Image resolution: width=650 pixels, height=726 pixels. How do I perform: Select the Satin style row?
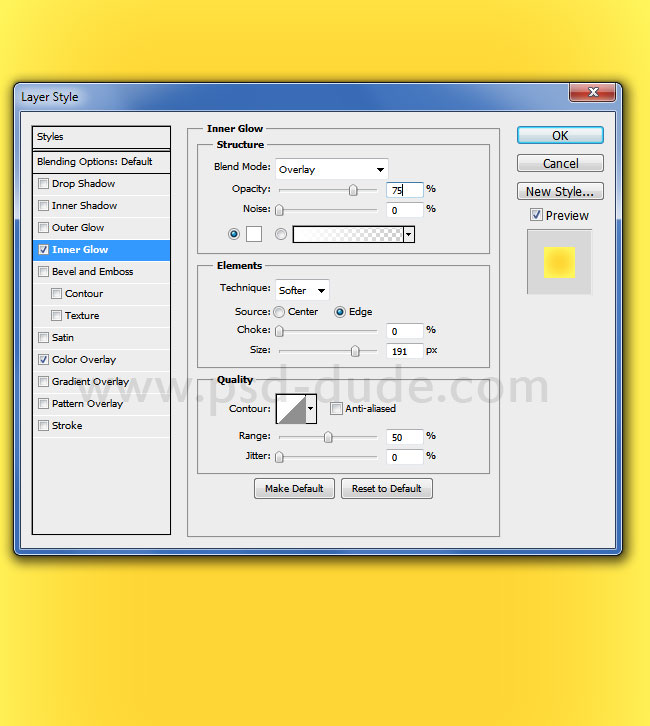101,338
